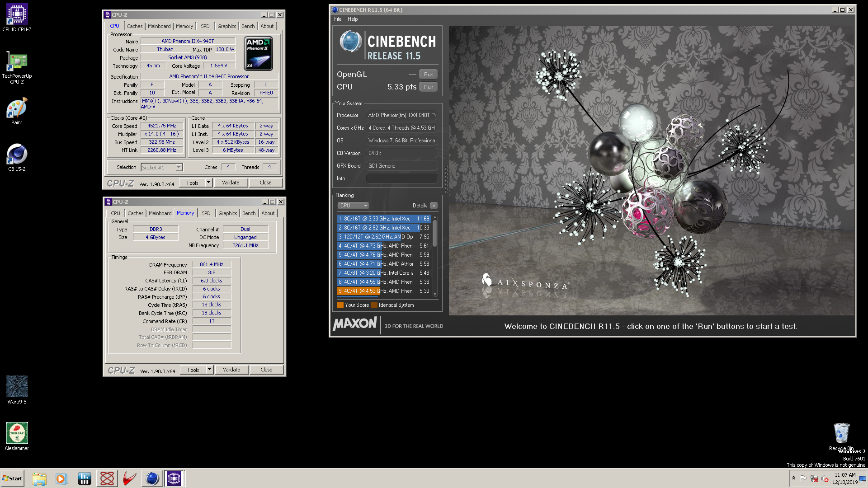Click Validate in bottom CPU-Z window
Image resolution: width=868 pixels, height=488 pixels.
(x=231, y=370)
